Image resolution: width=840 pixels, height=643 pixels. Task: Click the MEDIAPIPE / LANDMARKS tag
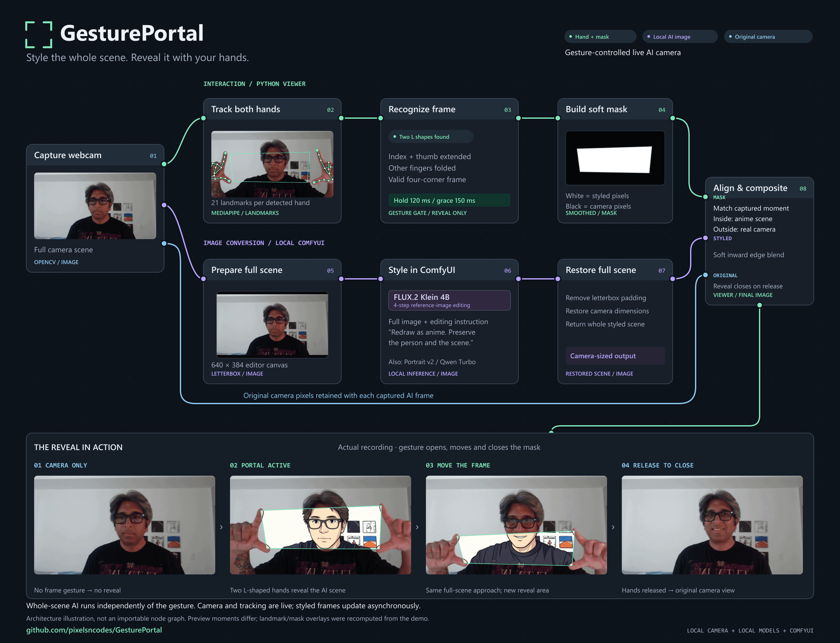pyautogui.click(x=245, y=213)
